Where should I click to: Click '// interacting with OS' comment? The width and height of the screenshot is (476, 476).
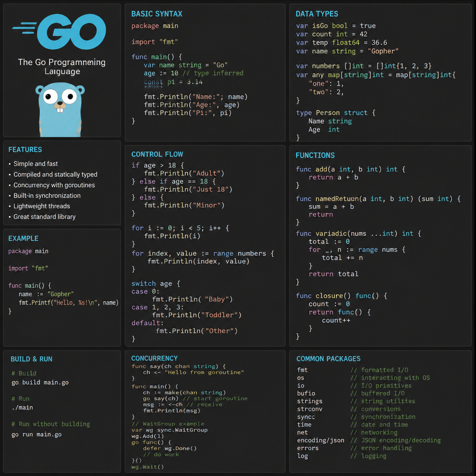click(x=390, y=378)
